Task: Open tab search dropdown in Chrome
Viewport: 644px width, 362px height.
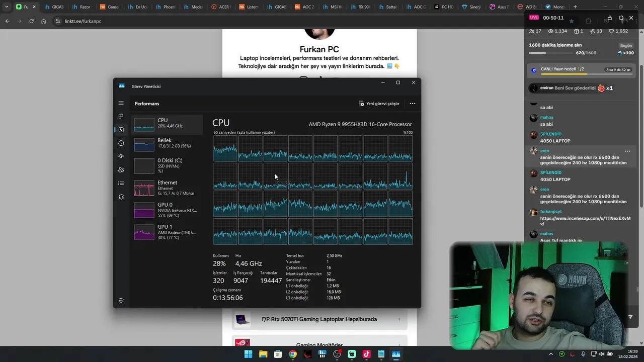Action: click(7, 7)
